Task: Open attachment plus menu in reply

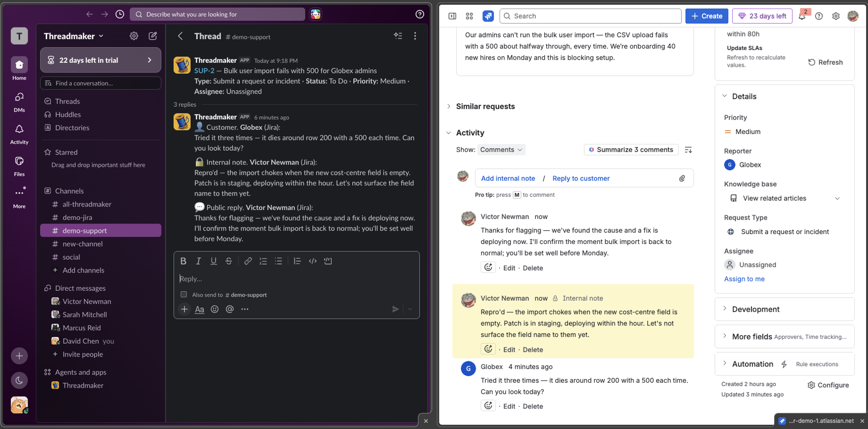Action: (184, 309)
